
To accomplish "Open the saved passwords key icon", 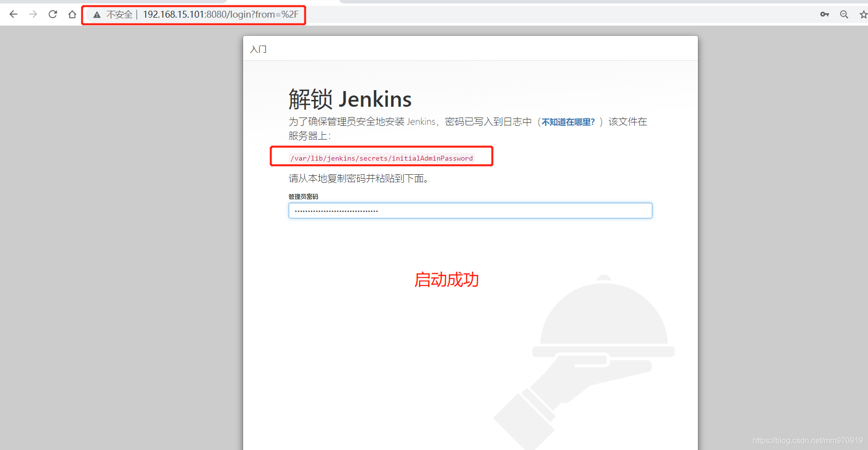I will click(824, 14).
